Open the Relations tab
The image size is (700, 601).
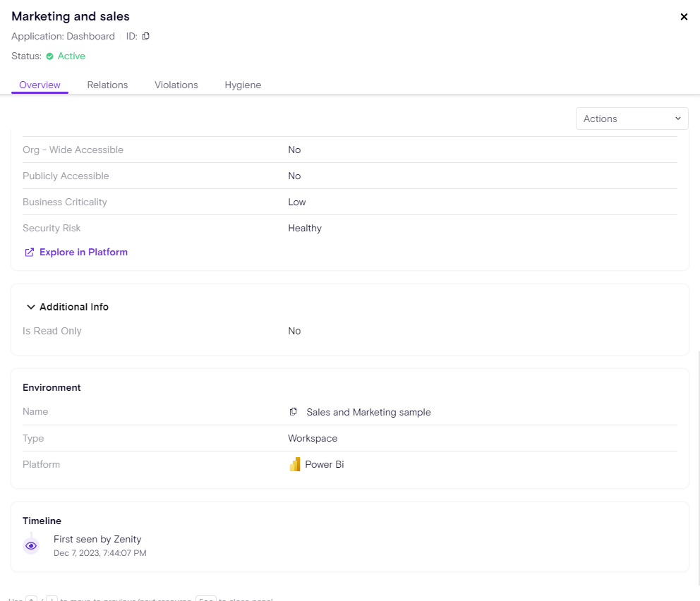point(107,85)
